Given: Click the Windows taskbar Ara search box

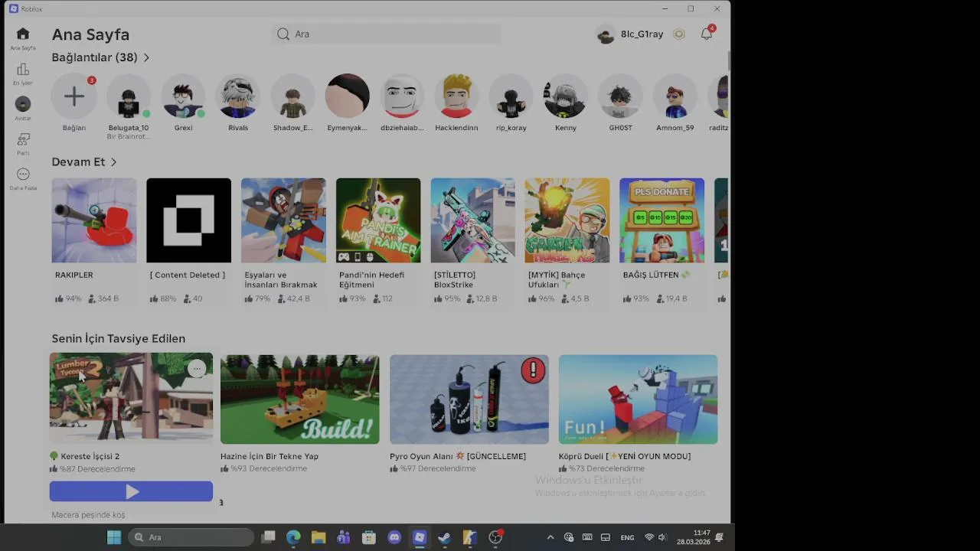Looking at the screenshot, I should click(x=191, y=537).
